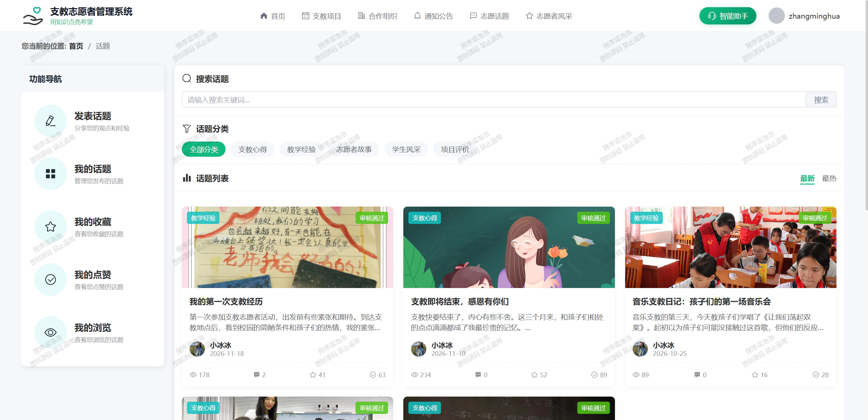868x420 pixels.
Task: Click favorite star on 音乐支教日记 card
Action: click(755, 375)
